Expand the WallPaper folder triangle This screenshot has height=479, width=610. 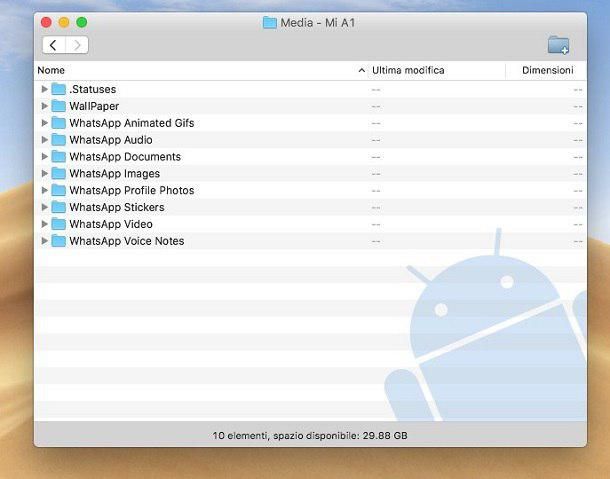44,106
